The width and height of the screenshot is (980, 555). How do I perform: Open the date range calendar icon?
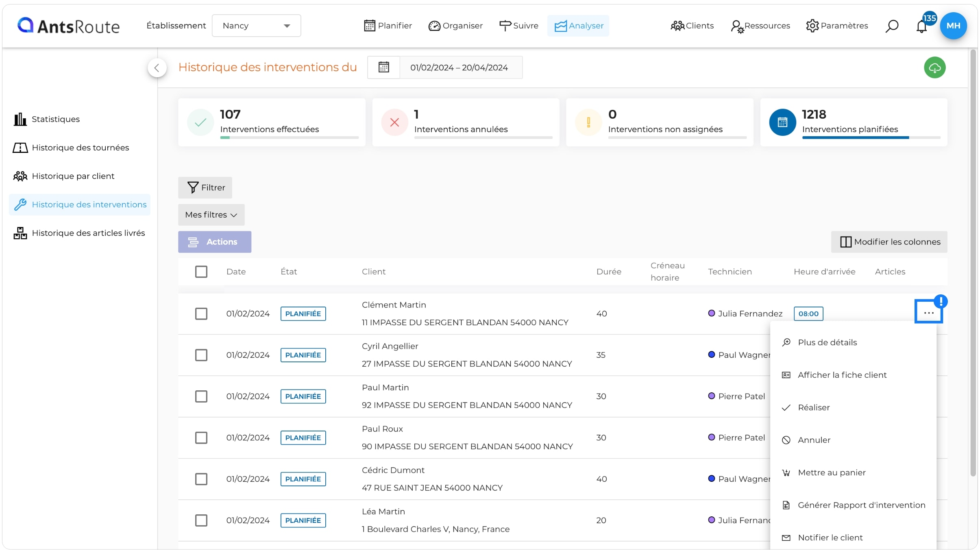click(383, 67)
